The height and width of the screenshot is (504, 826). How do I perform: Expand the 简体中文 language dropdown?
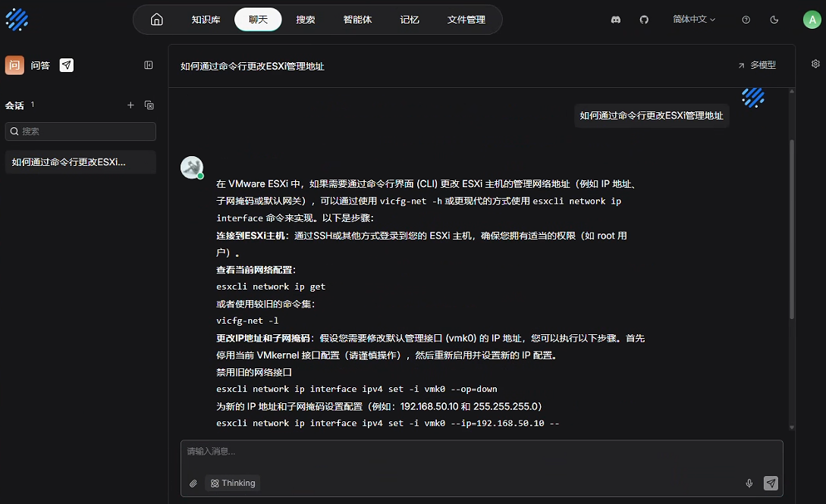694,20
